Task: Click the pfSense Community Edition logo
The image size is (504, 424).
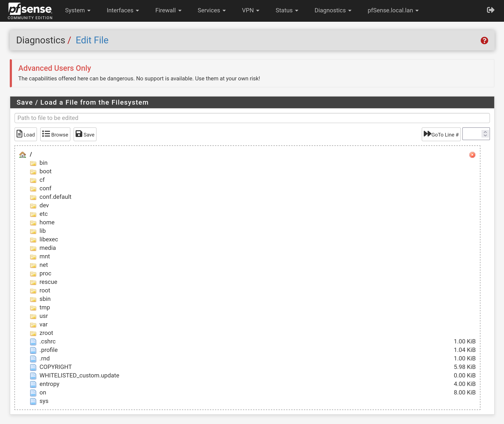Action: tap(30, 11)
